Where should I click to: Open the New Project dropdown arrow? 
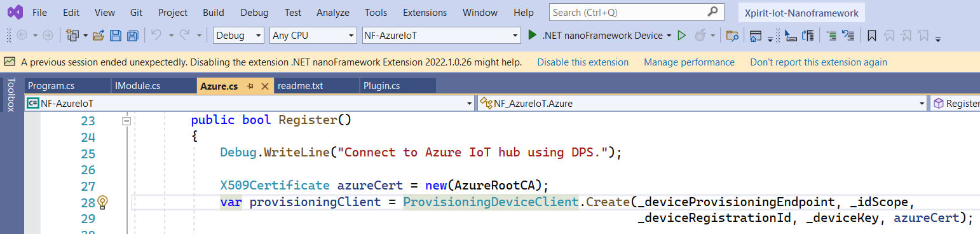(x=85, y=36)
